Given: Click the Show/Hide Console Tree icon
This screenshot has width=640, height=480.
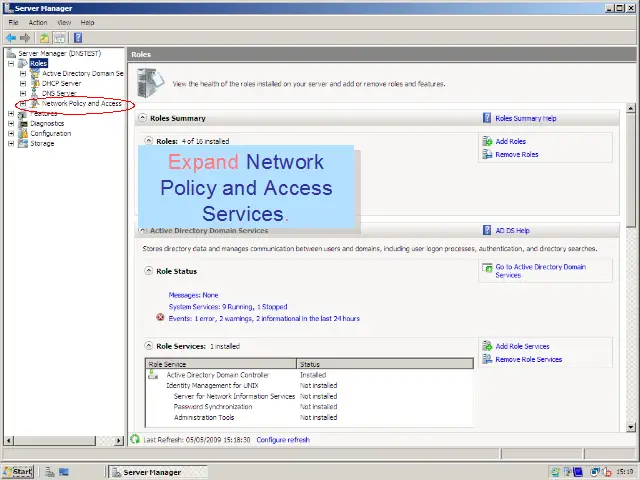Looking at the screenshot, I should point(59,38).
